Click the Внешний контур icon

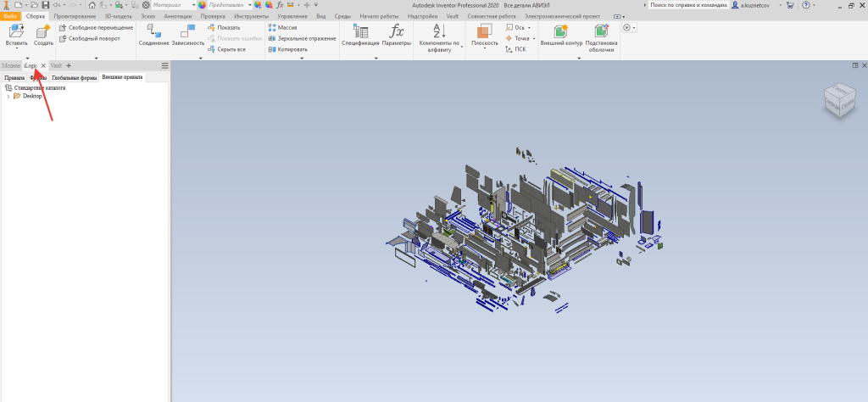pyautogui.click(x=561, y=32)
